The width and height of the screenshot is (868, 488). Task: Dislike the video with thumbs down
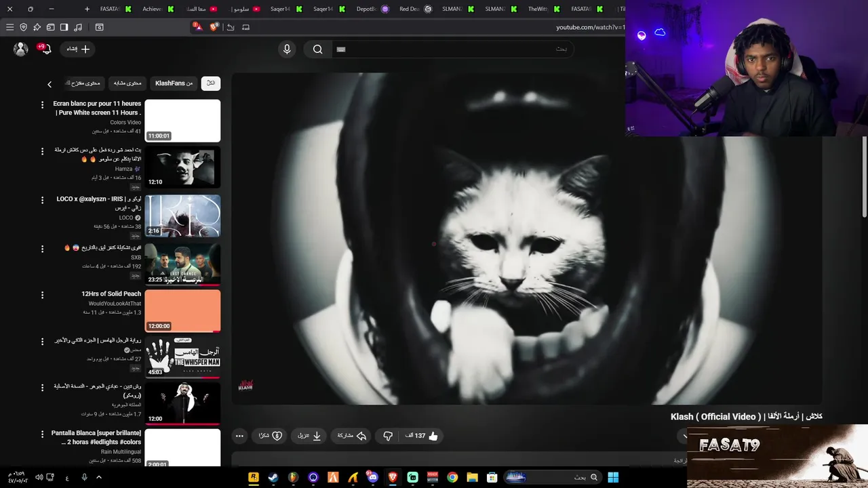[388, 436]
